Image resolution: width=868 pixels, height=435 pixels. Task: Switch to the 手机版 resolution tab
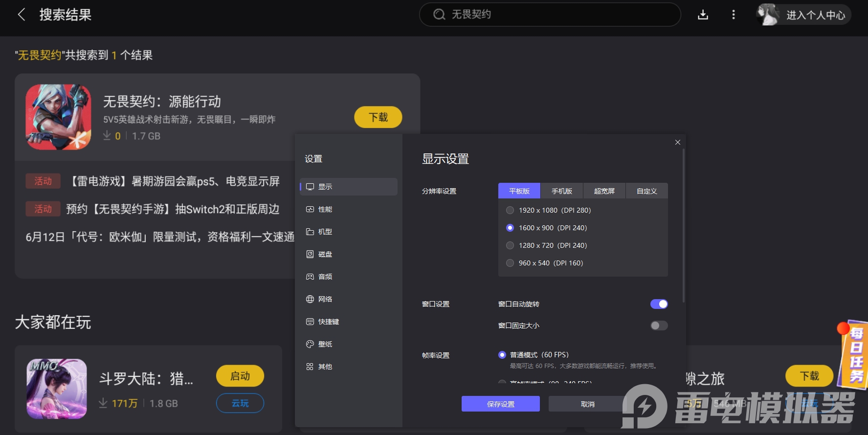coord(561,191)
